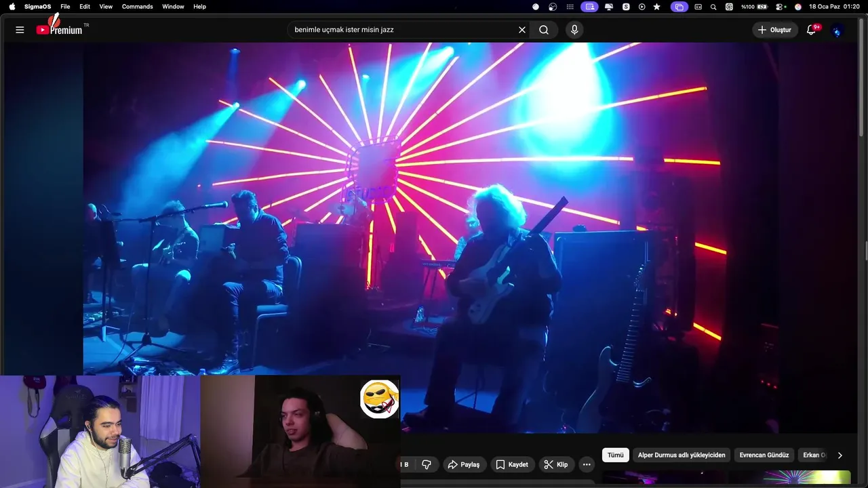868x488 pixels.
Task: Open the Window menu
Action: (x=173, y=7)
